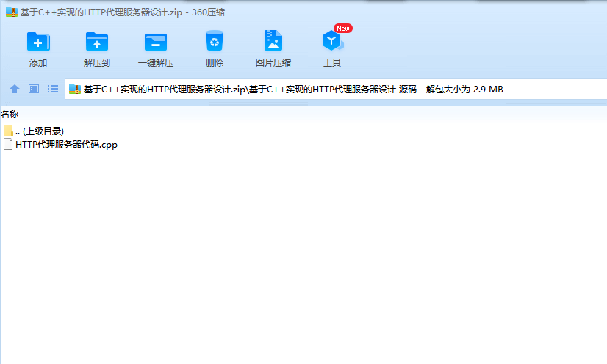Select the .. (上级目录) parent folder row
The height and width of the screenshot is (364, 607).
pyautogui.click(x=33, y=131)
